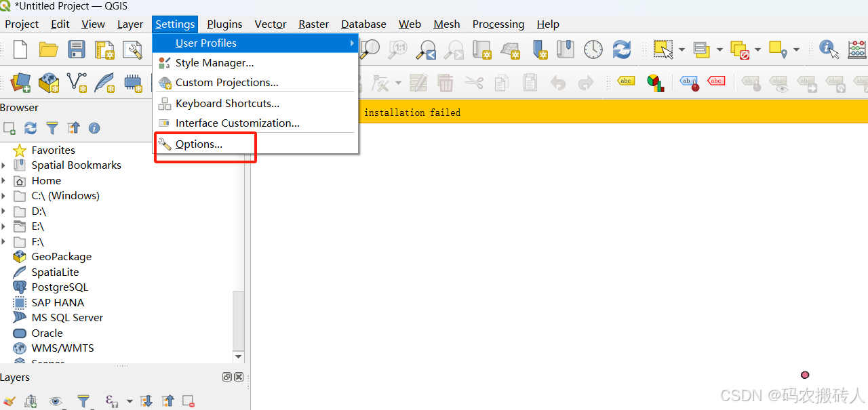868x410 pixels.
Task: Expand the F:\ drive node
Action: 3,242
